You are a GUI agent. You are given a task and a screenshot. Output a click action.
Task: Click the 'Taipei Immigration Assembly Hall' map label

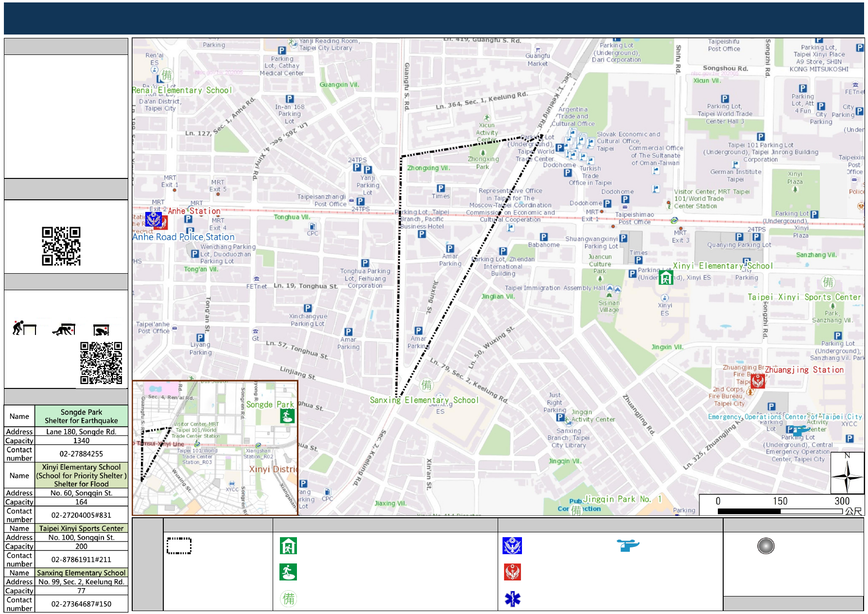555,288
